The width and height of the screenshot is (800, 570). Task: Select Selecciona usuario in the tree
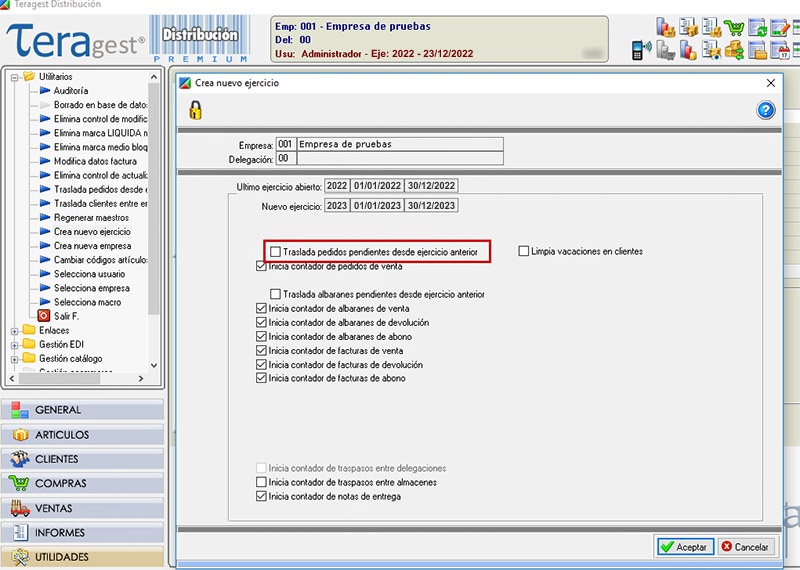coord(89,274)
